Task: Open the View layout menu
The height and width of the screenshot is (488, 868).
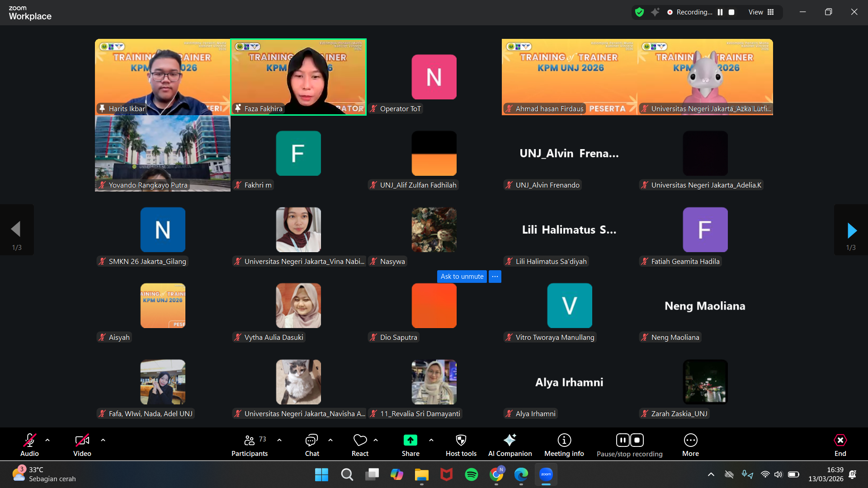Action: (761, 12)
